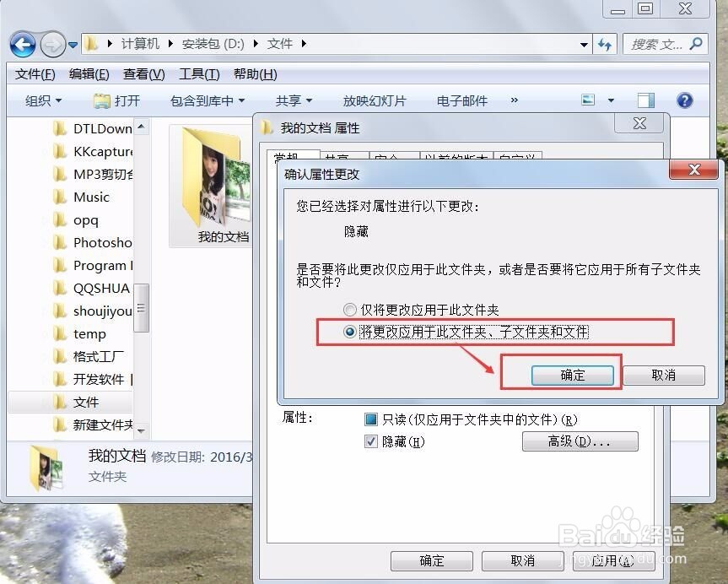The image size is (728, 584).
Task: Select Program folder in tree
Action: tap(94, 265)
